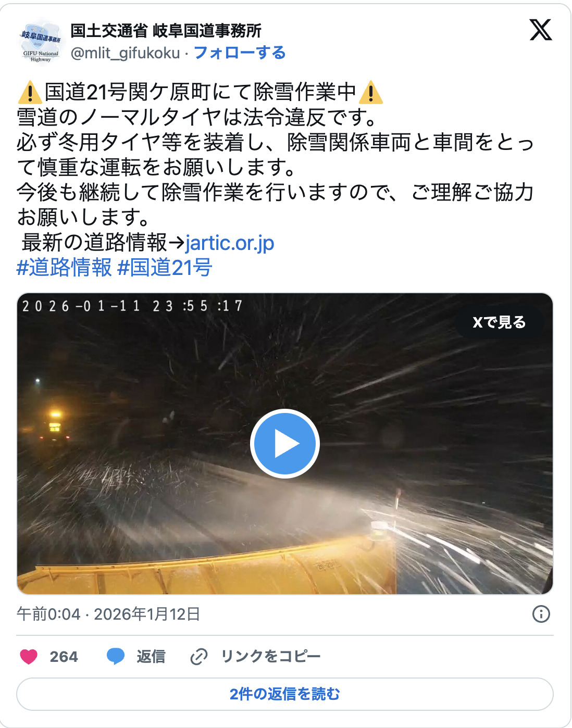Screen dimensions: 572x728
Task: Play the snowplow video
Action: tap(285, 444)
